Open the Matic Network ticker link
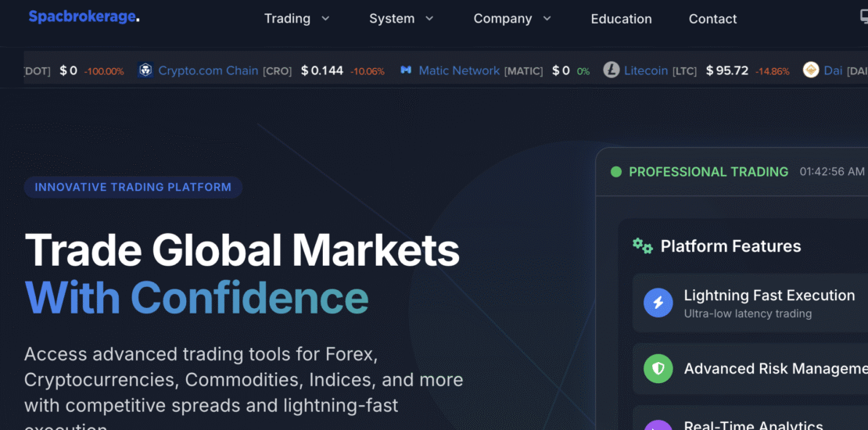Screen dimensions: 868x430 (459, 70)
